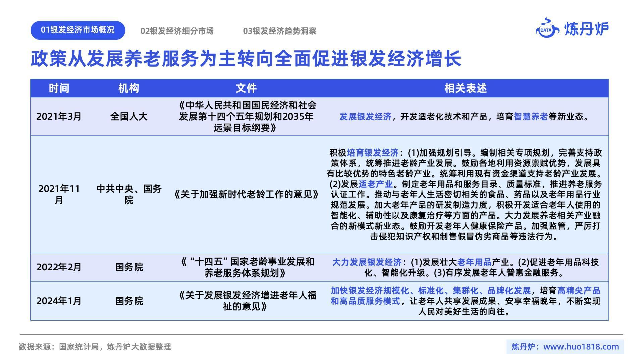Select the 01银发经济市场概况 tab

78,30
